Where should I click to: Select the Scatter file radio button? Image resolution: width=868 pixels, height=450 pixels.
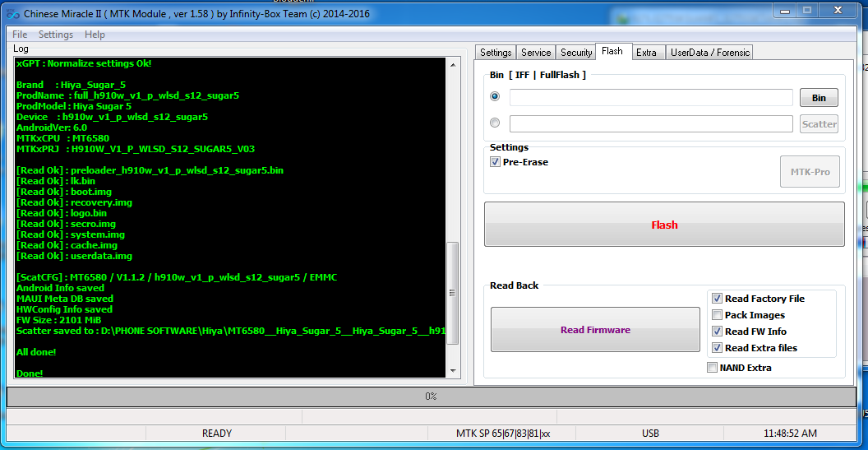495,123
